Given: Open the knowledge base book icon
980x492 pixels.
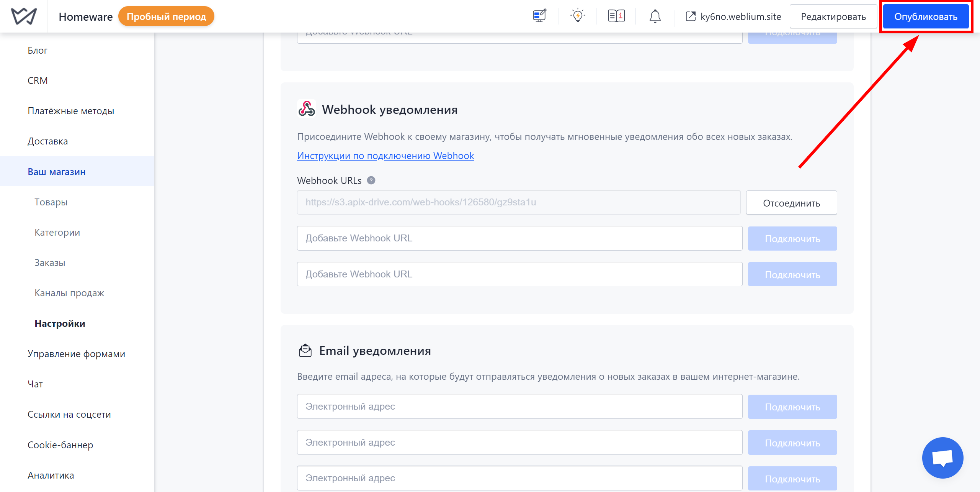Looking at the screenshot, I should pos(615,17).
